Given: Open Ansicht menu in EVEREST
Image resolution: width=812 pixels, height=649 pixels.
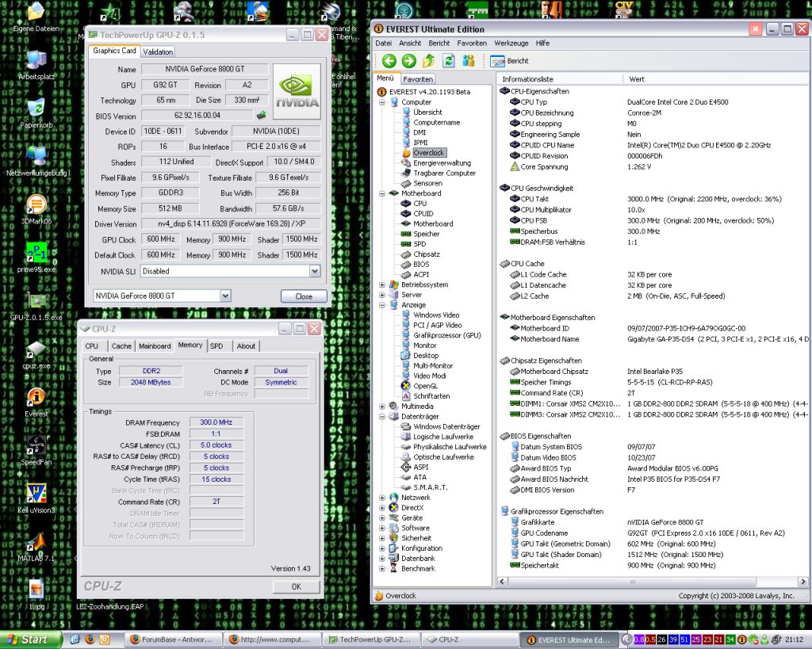Looking at the screenshot, I should 410,44.
